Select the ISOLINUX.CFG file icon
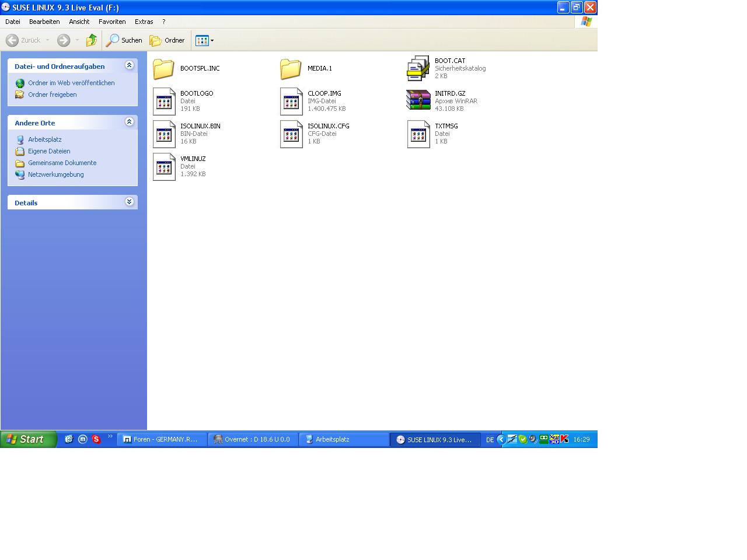Screen dimensions: 747x560 coord(291,134)
